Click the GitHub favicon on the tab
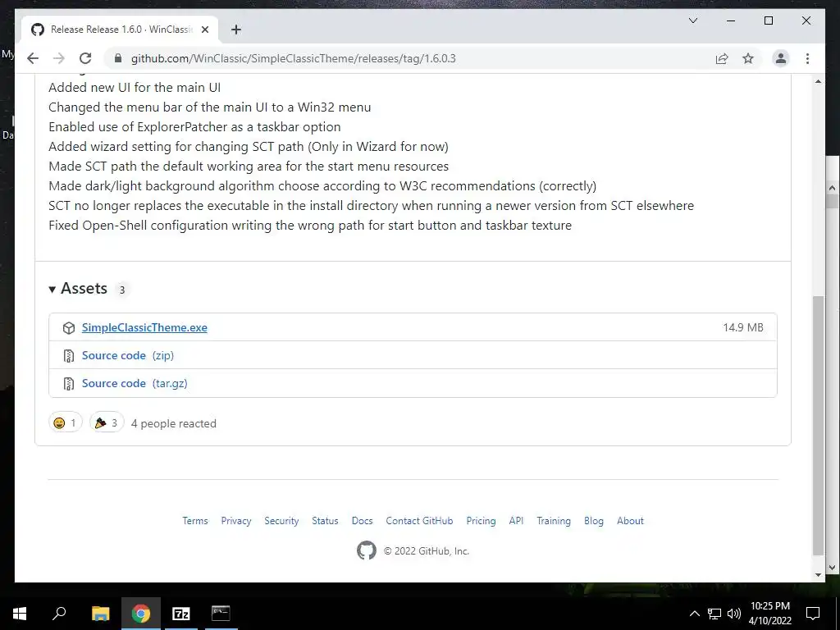Screen dimensions: 840x630 [x=38, y=30]
